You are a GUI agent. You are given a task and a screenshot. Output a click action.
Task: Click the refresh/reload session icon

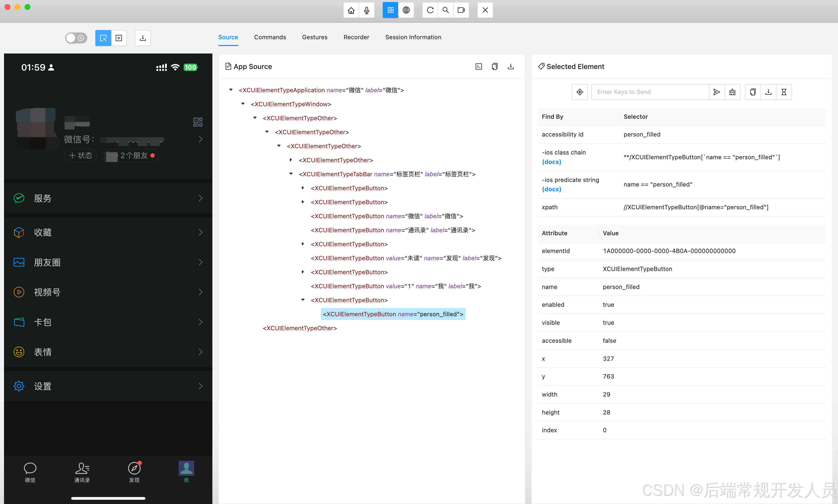(430, 10)
